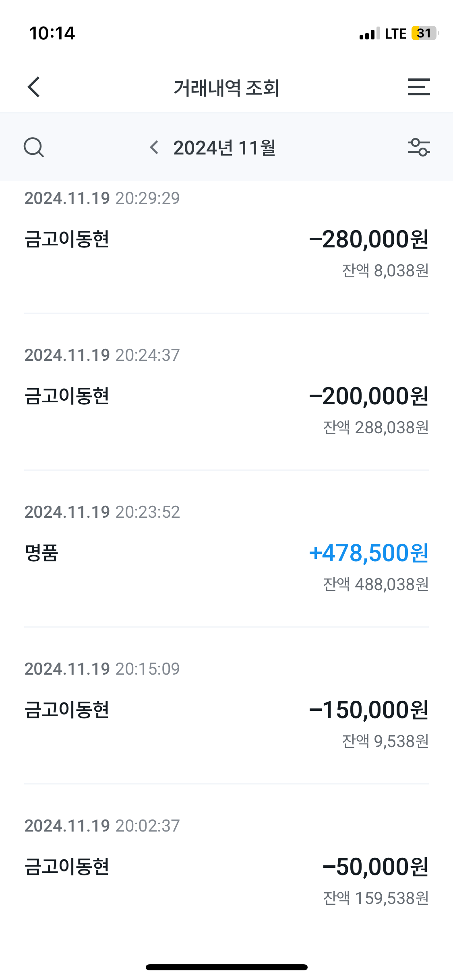This screenshot has width=453, height=980.
Task: Tap the 2024년 11월 month selector
Action: (224, 148)
